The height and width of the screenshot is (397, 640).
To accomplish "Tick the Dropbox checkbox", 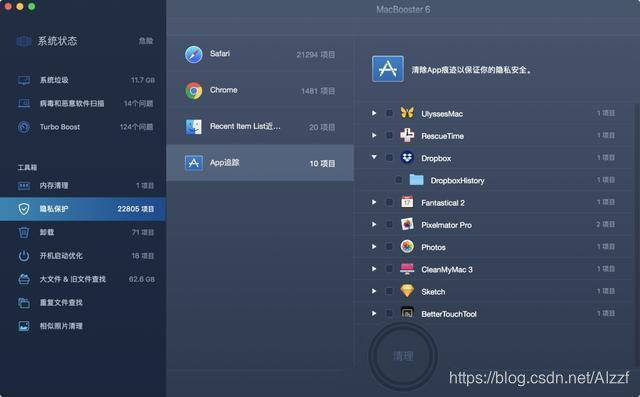I will [389, 157].
